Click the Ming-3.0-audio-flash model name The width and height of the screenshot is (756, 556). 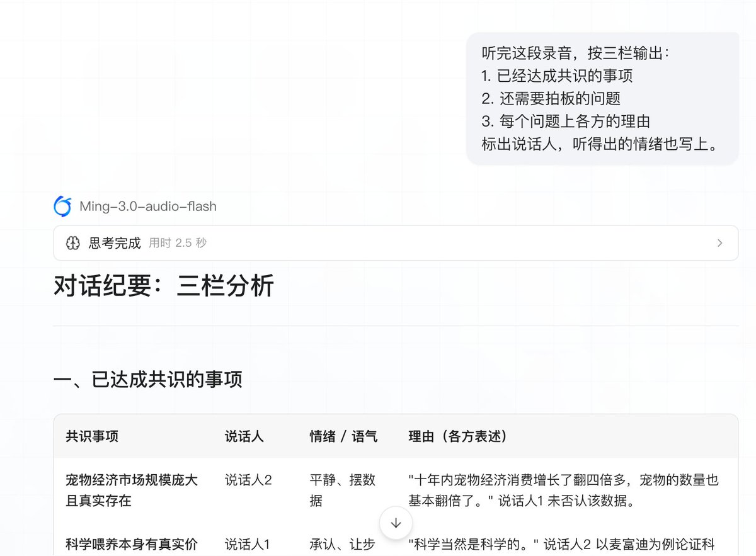[x=148, y=207]
